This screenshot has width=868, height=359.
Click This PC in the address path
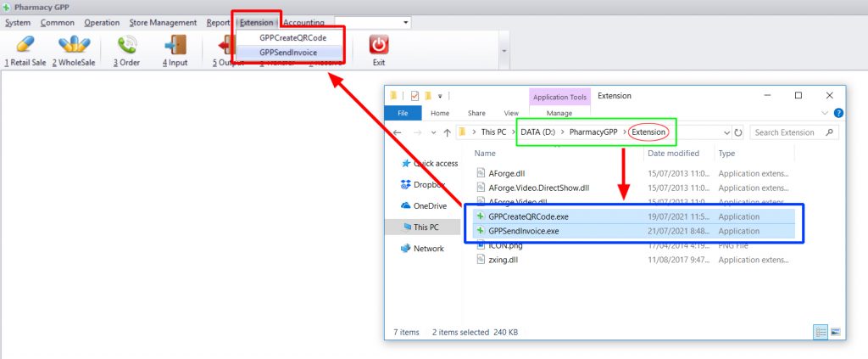[x=494, y=132]
